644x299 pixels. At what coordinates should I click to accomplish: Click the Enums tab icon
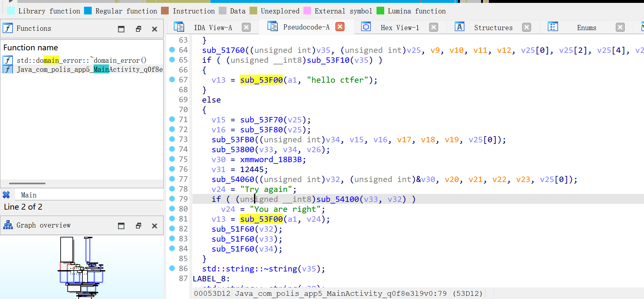pyautogui.click(x=553, y=27)
